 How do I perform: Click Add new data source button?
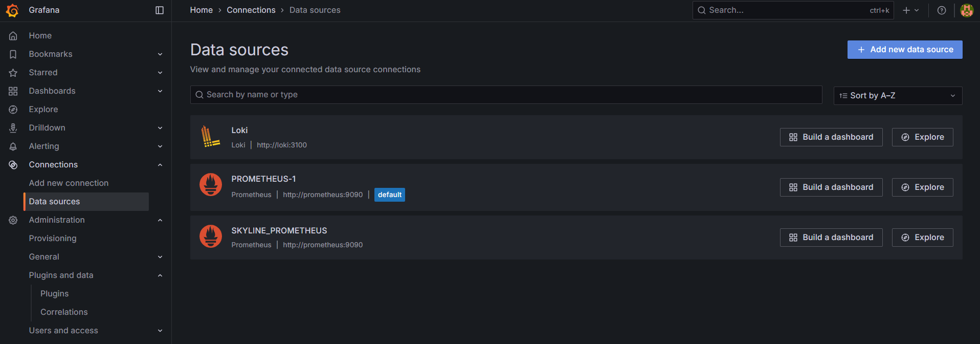[x=904, y=50]
